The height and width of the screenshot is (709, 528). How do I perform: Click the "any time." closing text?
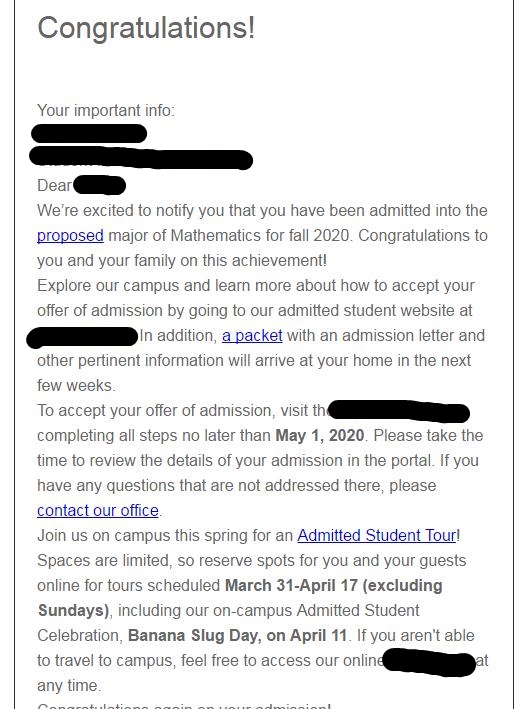[x=69, y=686]
